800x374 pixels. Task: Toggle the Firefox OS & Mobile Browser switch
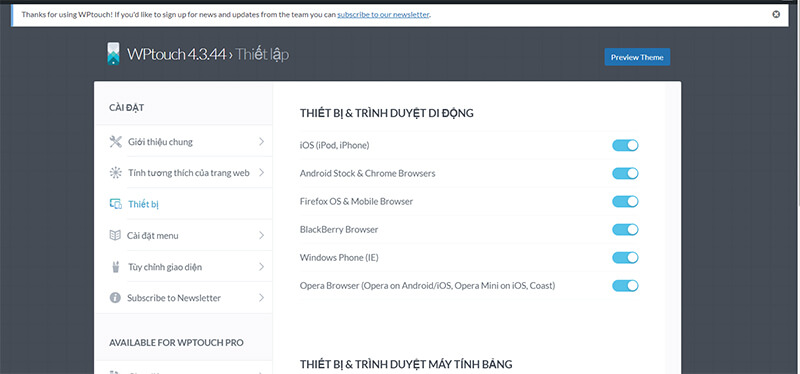[x=625, y=202]
